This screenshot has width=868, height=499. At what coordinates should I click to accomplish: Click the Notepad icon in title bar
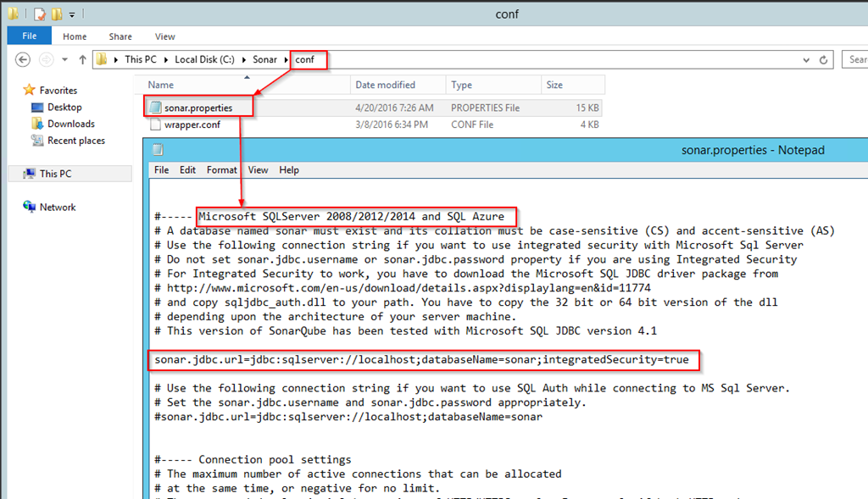[158, 150]
